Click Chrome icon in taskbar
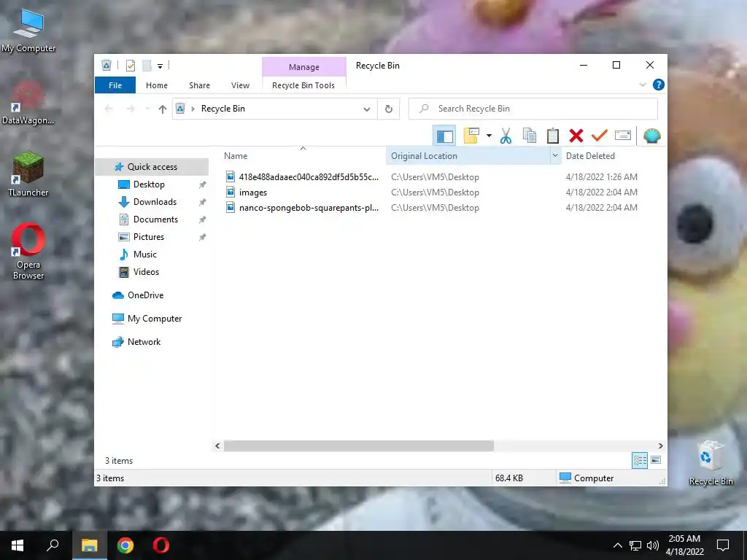The width and height of the screenshot is (747, 560). [125, 545]
